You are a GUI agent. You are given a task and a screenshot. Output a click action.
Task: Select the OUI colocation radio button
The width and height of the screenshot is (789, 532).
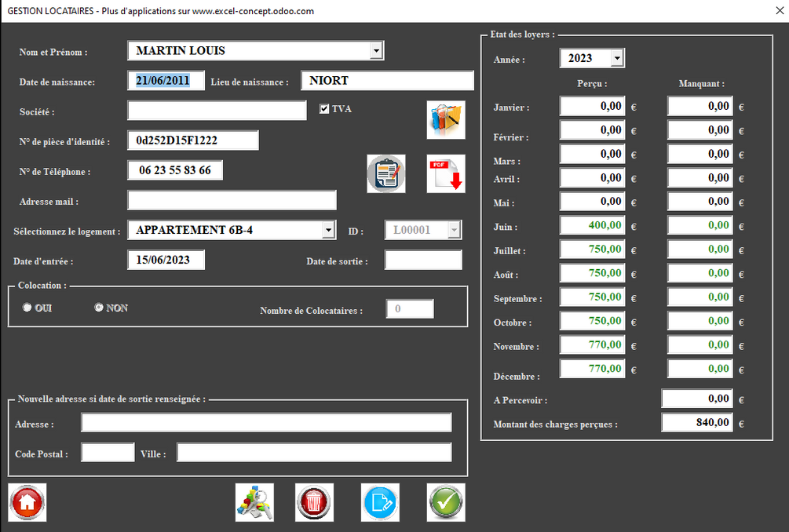pyautogui.click(x=27, y=308)
